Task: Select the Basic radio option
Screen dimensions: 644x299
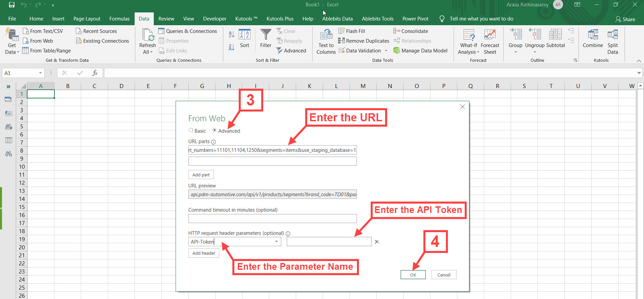Action: 191,130
